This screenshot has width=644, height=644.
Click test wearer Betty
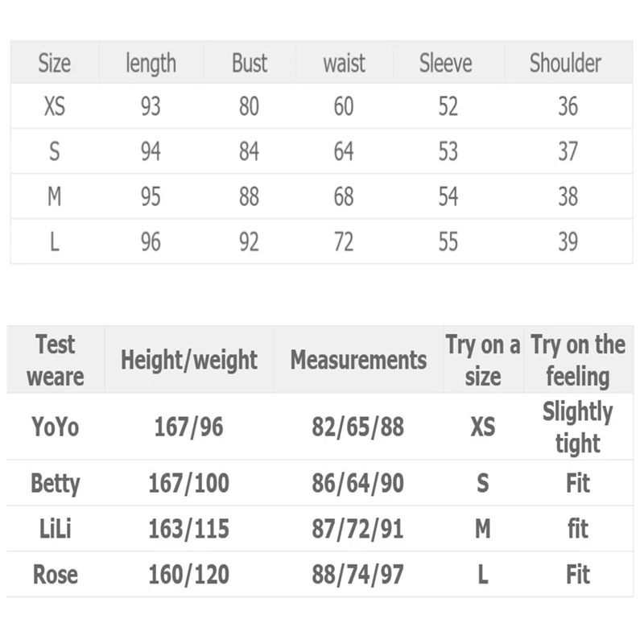pos(55,484)
